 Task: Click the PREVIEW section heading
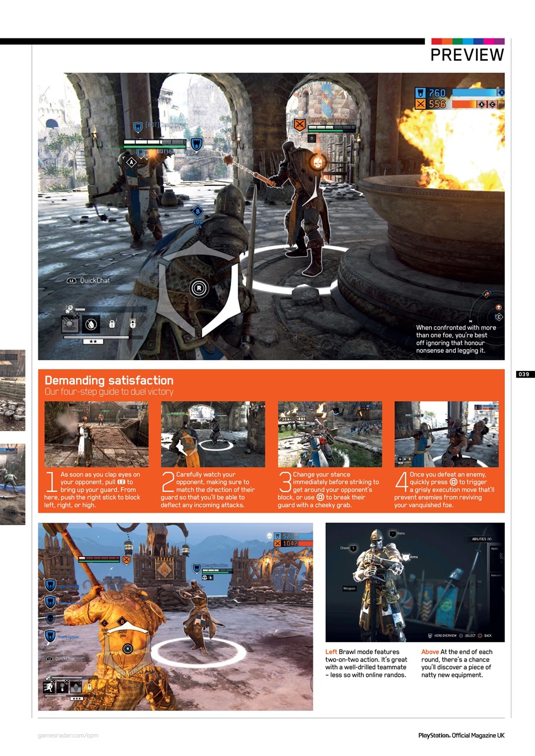coord(467,55)
